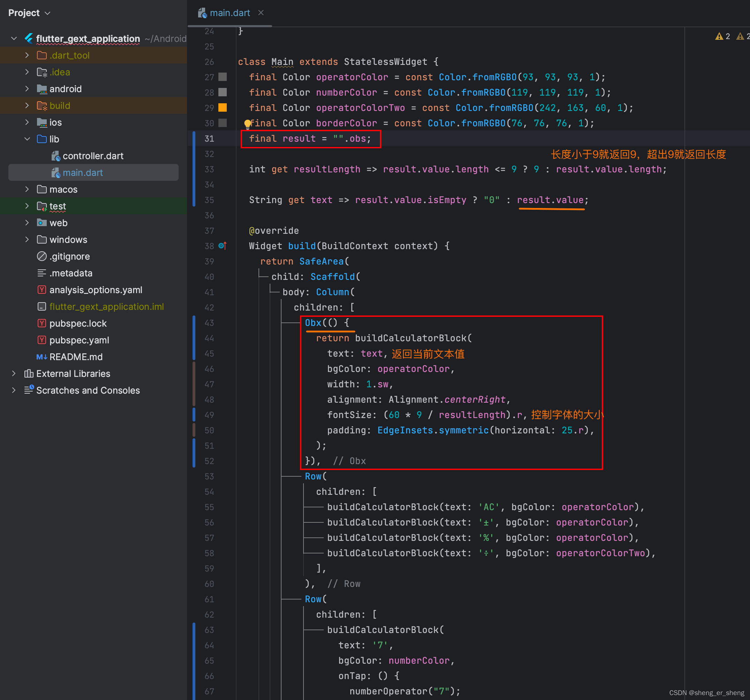Click the windows folder icon
Image resolution: width=750 pixels, height=700 pixels.
click(42, 240)
